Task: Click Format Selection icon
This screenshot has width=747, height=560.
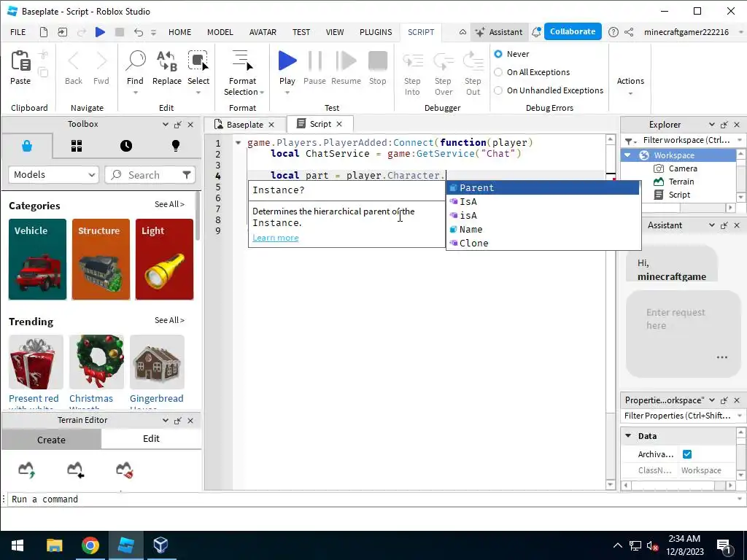Action: point(242,61)
